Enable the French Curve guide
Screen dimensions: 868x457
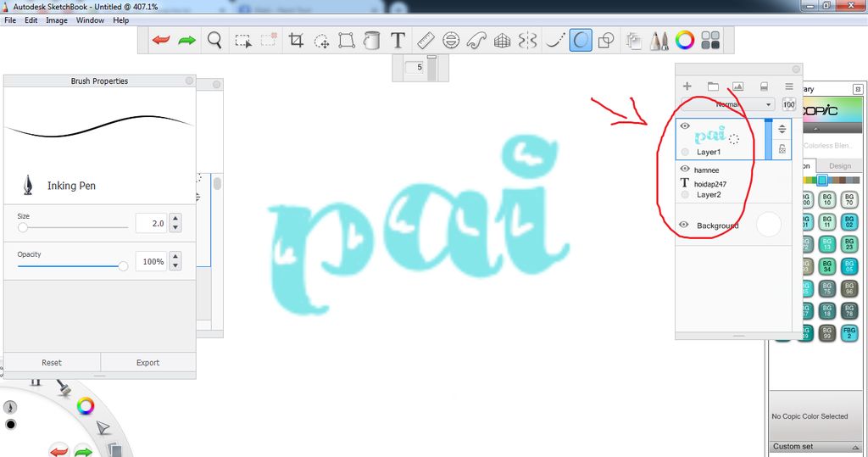pos(476,41)
